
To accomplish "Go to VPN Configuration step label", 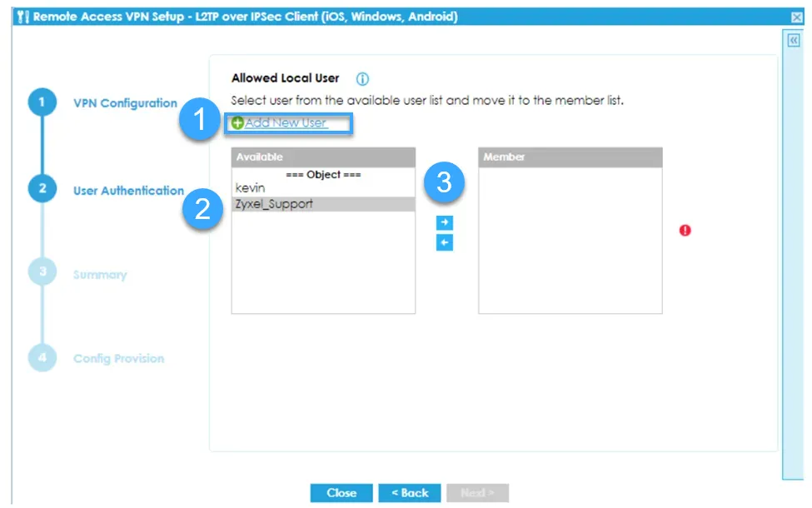I will click(125, 103).
